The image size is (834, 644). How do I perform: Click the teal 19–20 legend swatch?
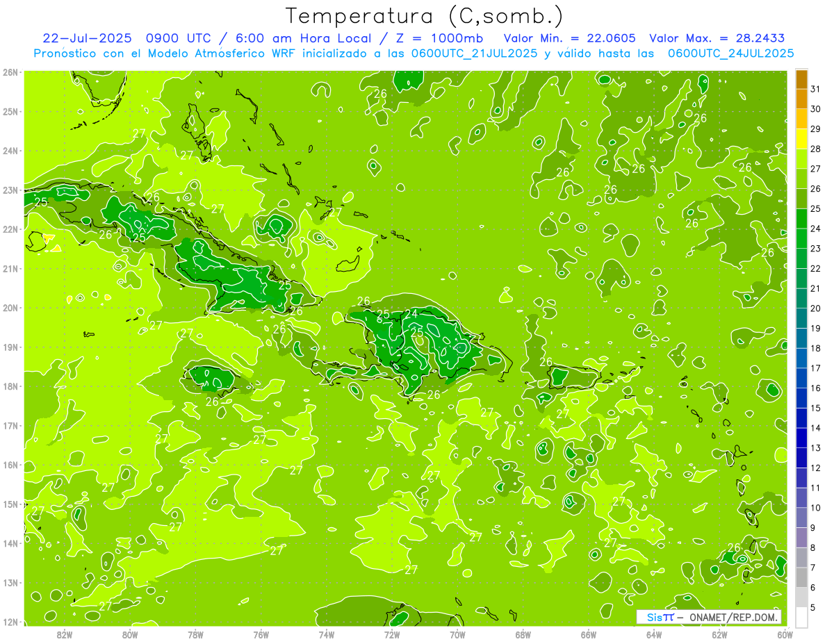point(801,317)
